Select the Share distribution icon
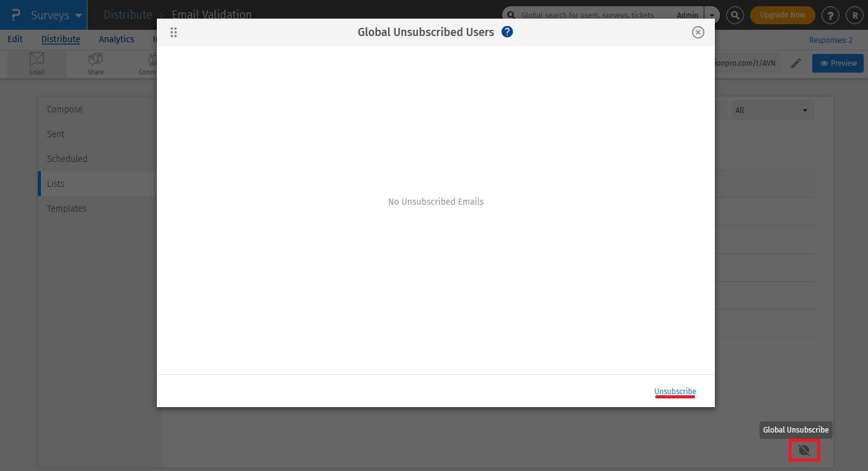 point(95,62)
